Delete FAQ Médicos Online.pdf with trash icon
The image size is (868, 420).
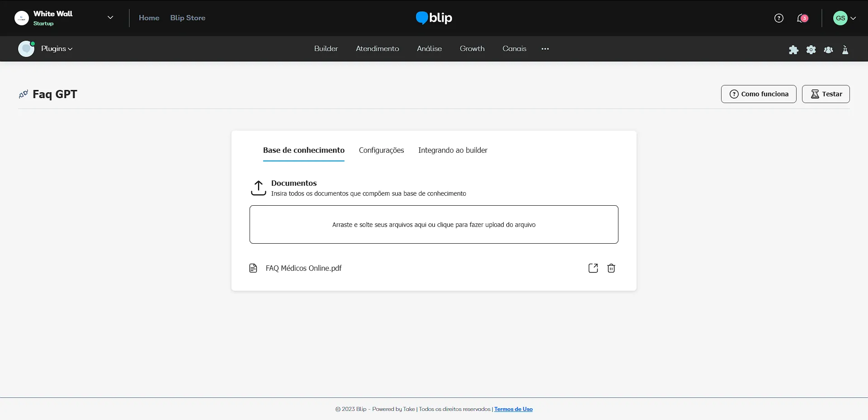point(611,268)
